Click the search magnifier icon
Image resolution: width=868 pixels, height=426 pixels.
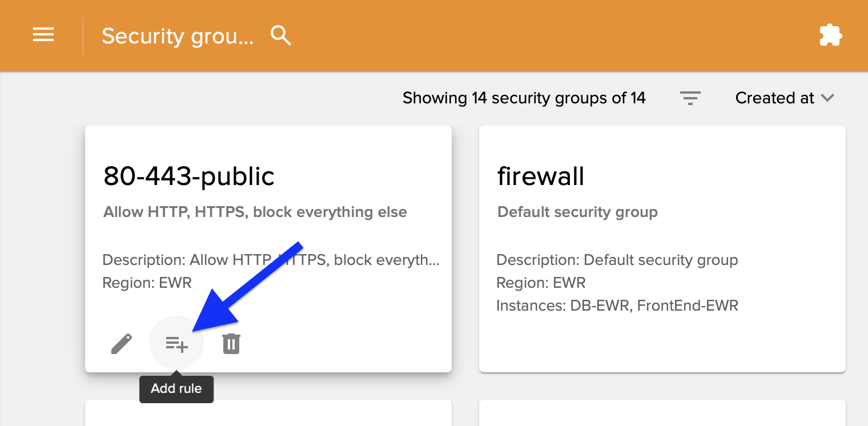(x=280, y=35)
